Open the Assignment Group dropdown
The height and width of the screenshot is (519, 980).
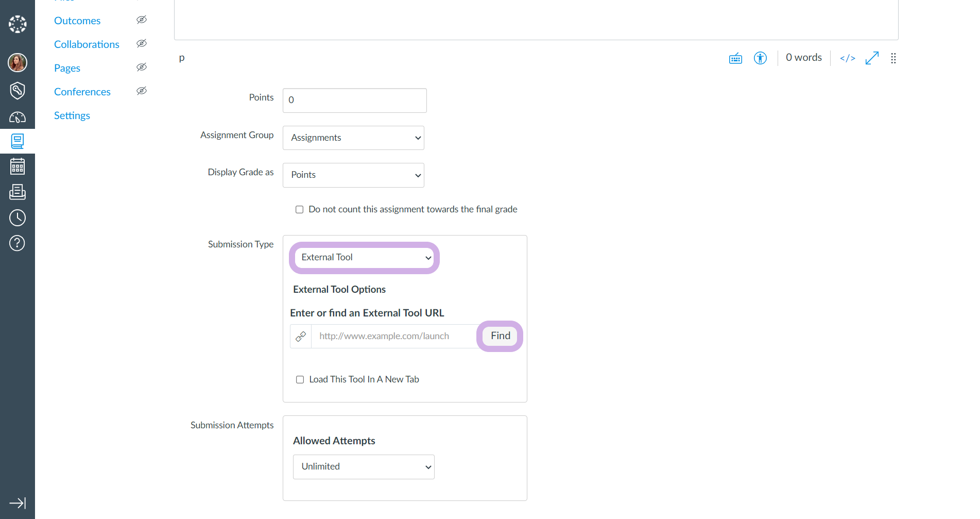click(353, 138)
